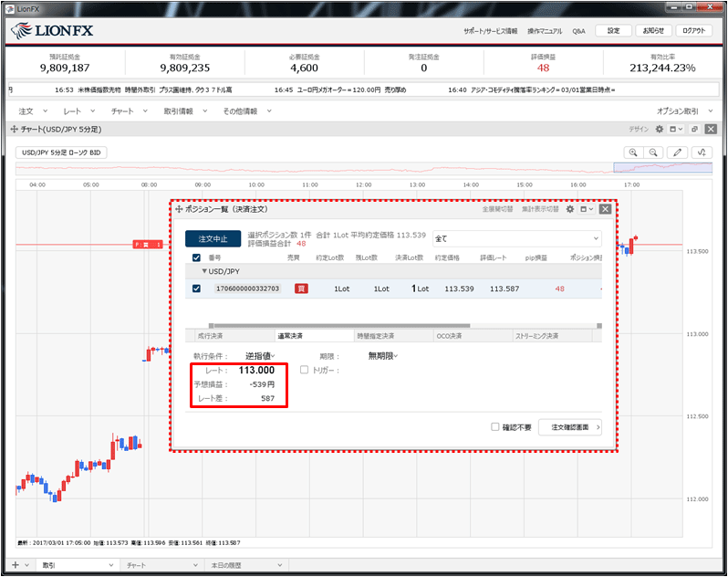The height and width of the screenshot is (577, 728).
Task: Pop out the chart panel into a separate window
Action: click(694, 129)
